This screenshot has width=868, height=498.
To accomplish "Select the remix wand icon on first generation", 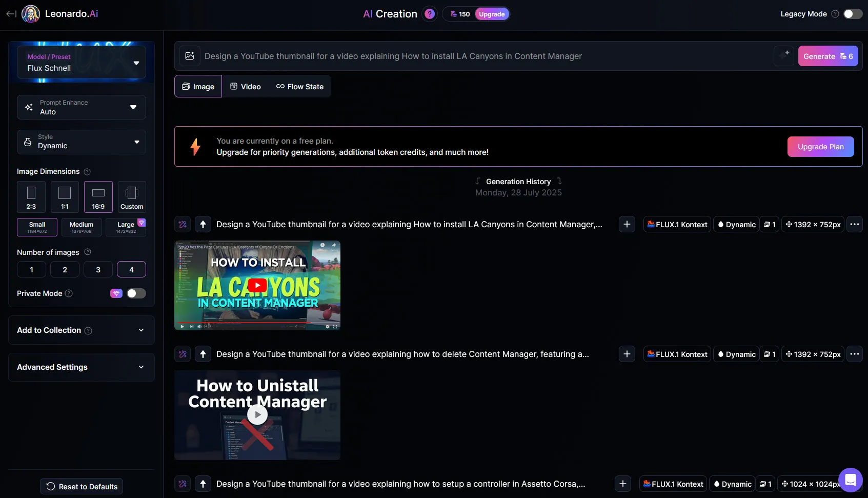I will coord(182,224).
